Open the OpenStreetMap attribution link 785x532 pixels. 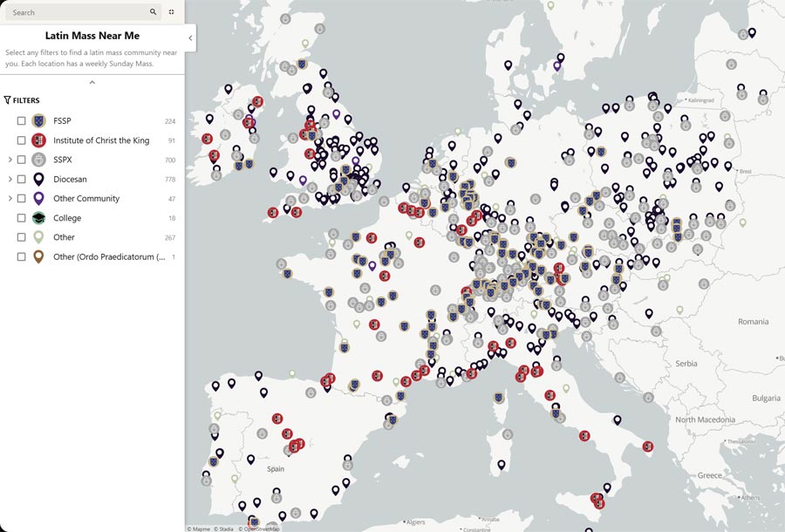[261, 529]
